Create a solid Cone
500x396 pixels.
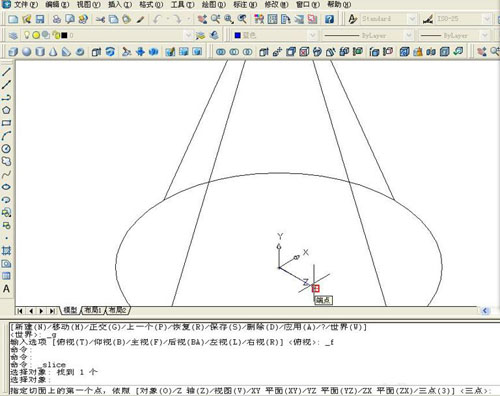[x=53, y=52]
